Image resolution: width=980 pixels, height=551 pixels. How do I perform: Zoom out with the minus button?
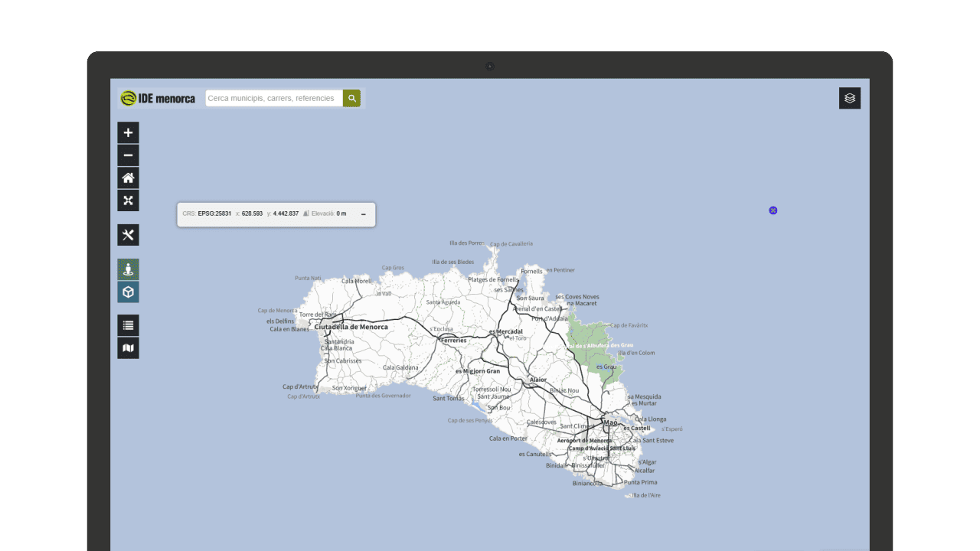pyautogui.click(x=128, y=155)
